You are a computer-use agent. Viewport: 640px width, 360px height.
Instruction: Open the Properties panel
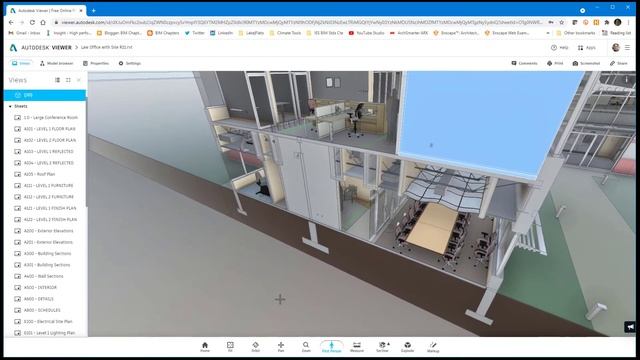[x=96, y=63]
